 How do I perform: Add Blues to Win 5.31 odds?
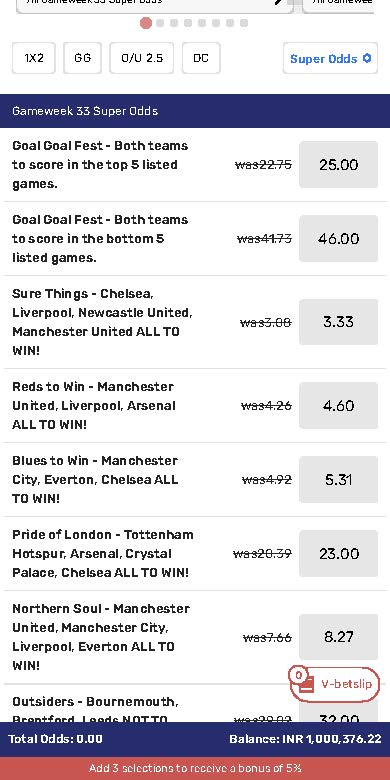(x=338, y=480)
